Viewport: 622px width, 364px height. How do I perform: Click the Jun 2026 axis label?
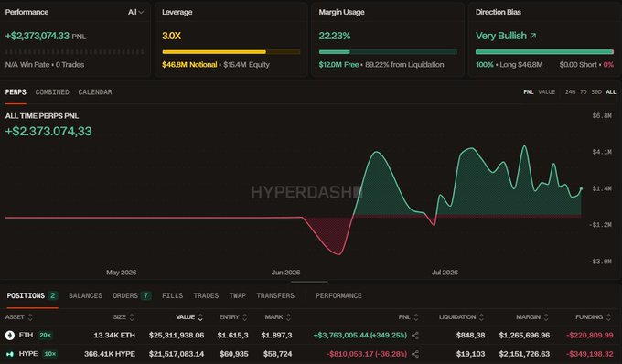point(285,273)
